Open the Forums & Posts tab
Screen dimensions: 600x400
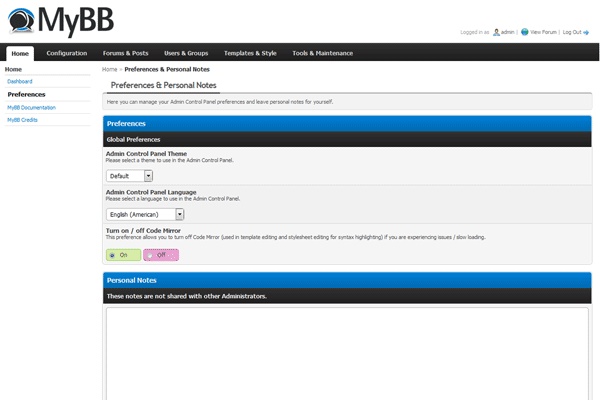(x=126, y=53)
